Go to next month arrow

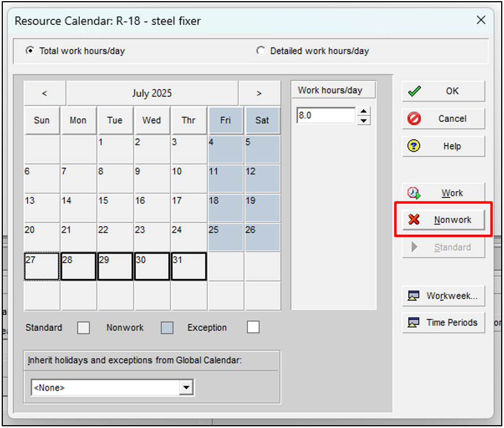pos(259,93)
